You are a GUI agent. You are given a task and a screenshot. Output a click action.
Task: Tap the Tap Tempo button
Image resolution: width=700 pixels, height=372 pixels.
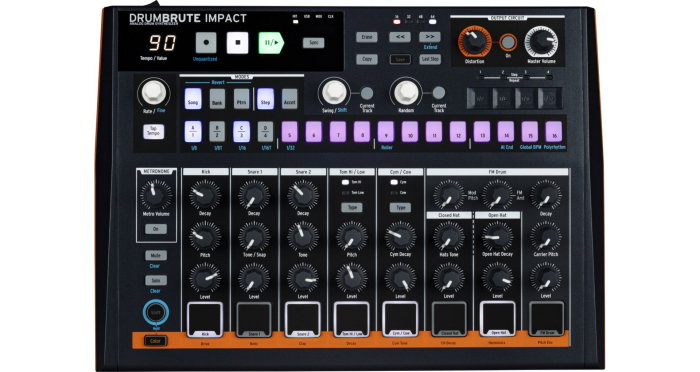click(154, 132)
